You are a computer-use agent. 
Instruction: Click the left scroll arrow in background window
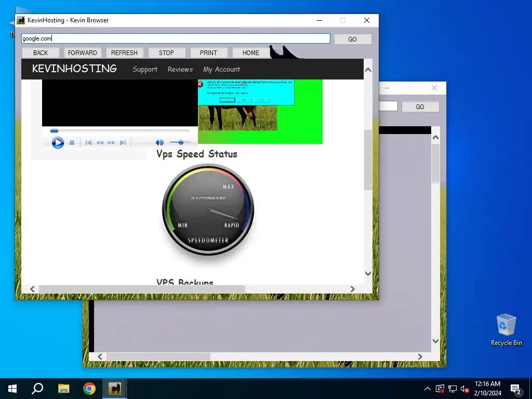(x=100, y=356)
